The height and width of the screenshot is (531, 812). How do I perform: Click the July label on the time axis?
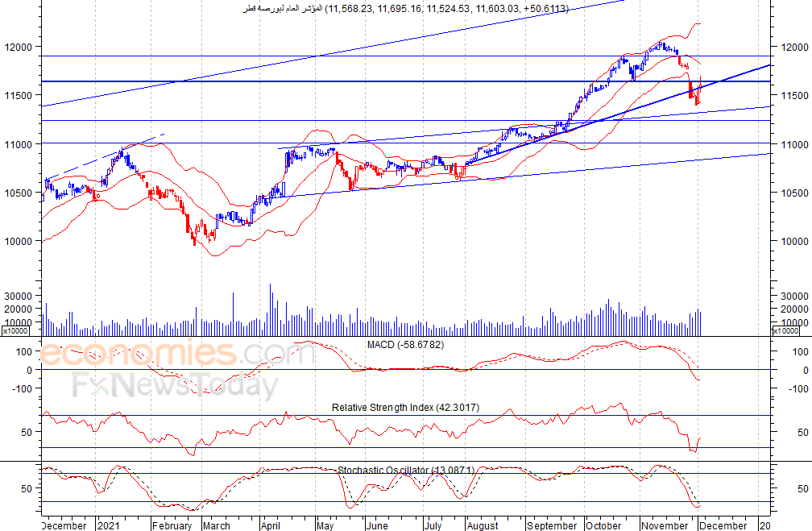(433, 525)
